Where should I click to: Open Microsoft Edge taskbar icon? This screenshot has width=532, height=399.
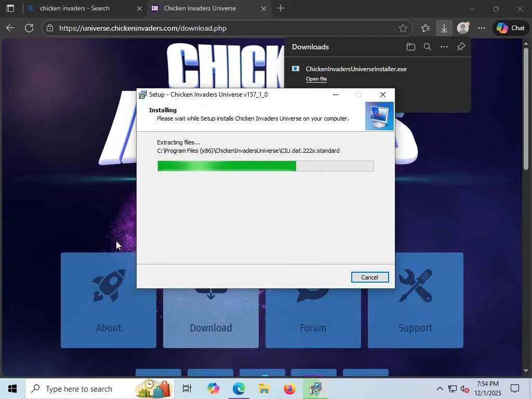click(239, 389)
